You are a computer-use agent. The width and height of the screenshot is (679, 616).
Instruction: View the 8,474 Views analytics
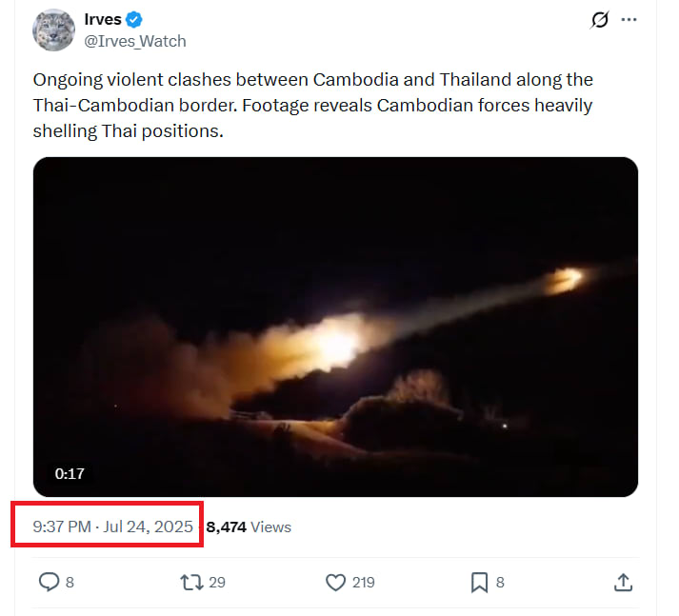point(249,527)
